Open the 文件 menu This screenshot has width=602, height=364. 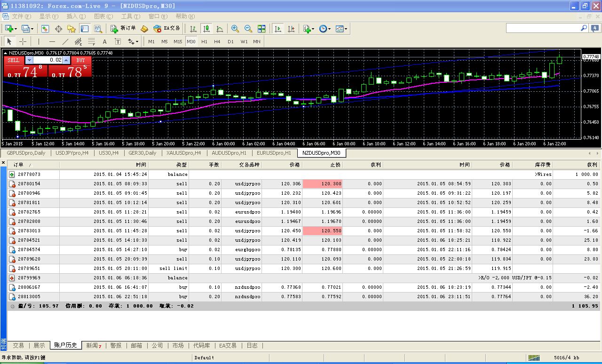click(x=21, y=16)
